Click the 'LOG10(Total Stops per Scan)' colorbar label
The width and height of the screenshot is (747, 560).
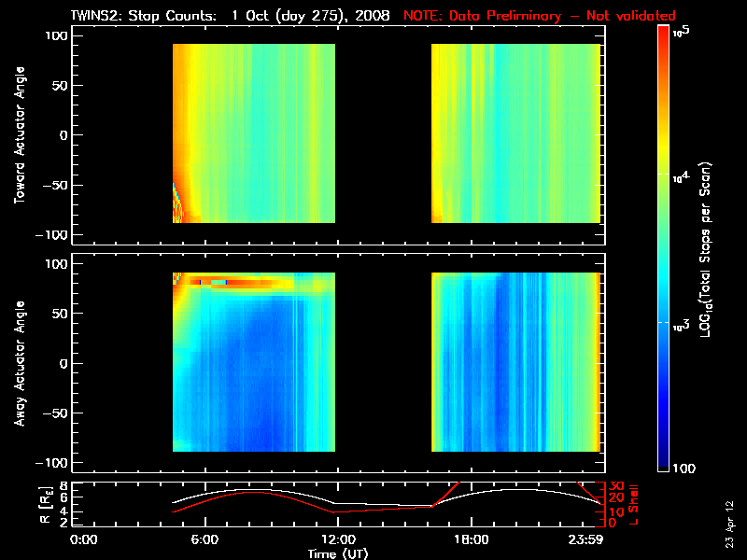pyautogui.click(x=714, y=250)
